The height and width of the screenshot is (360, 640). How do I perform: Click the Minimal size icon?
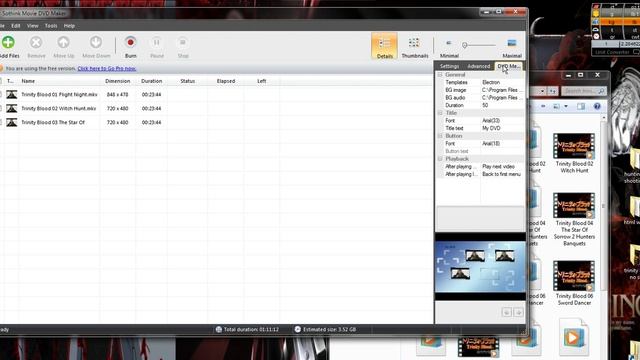click(x=449, y=43)
